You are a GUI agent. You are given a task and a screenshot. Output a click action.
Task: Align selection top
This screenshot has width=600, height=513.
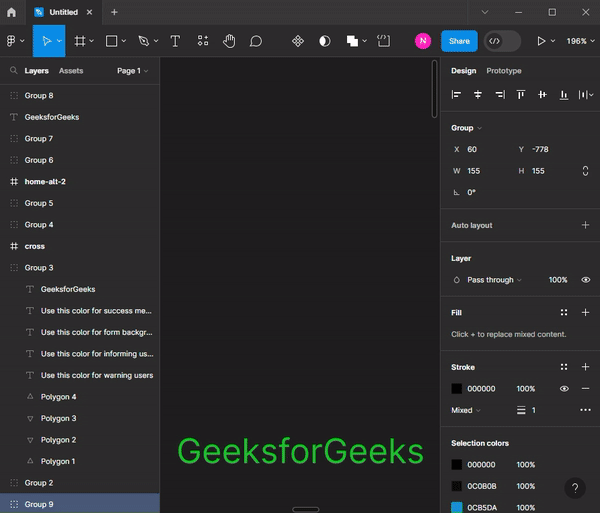(521, 94)
